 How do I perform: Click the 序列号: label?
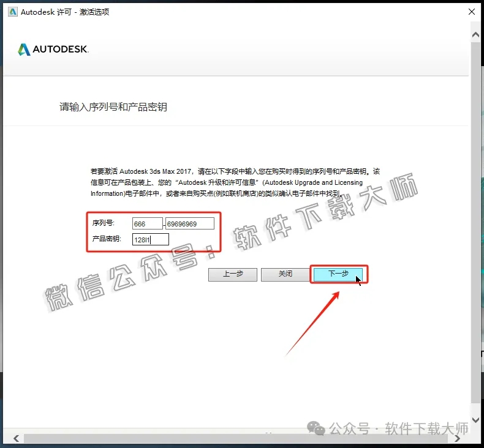(x=103, y=223)
